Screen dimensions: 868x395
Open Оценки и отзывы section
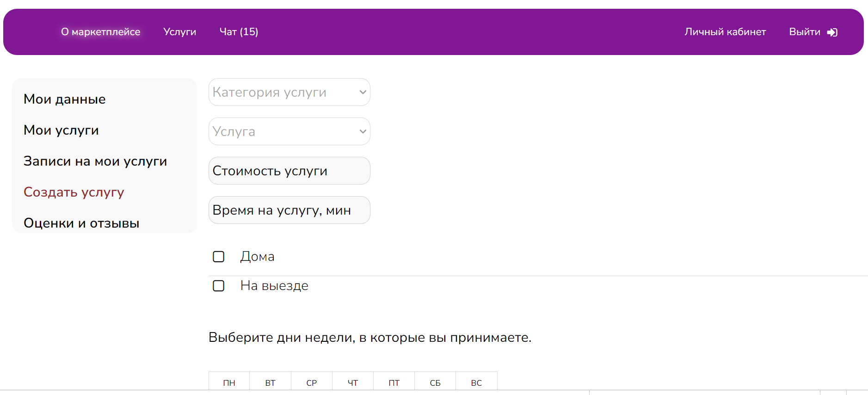tap(81, 223)
